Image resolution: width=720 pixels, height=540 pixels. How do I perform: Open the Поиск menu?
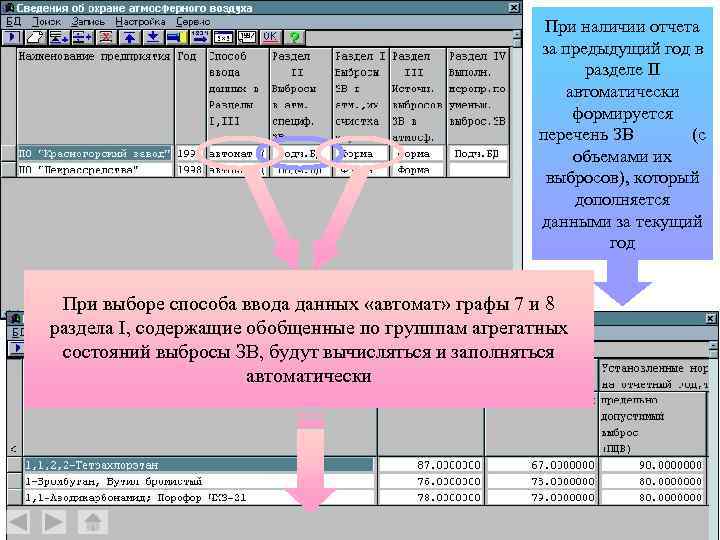tap(46, 22)
